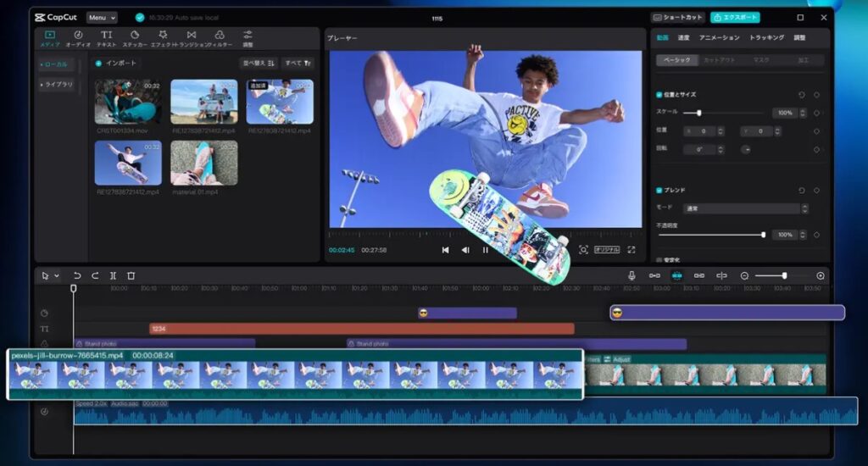The width and height of the screenshot is (868, 466).
Task: Click the undo arrow in timeline toolbar
Action: [x=77, y=275]
